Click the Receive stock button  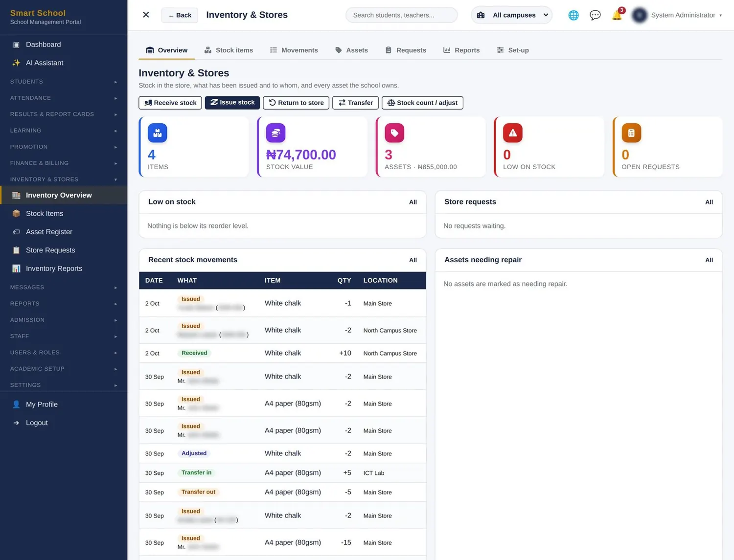click(x=170, y=103)
